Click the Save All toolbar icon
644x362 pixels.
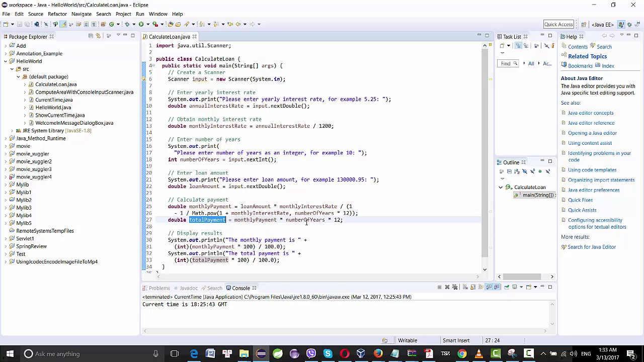click(27, 24)
